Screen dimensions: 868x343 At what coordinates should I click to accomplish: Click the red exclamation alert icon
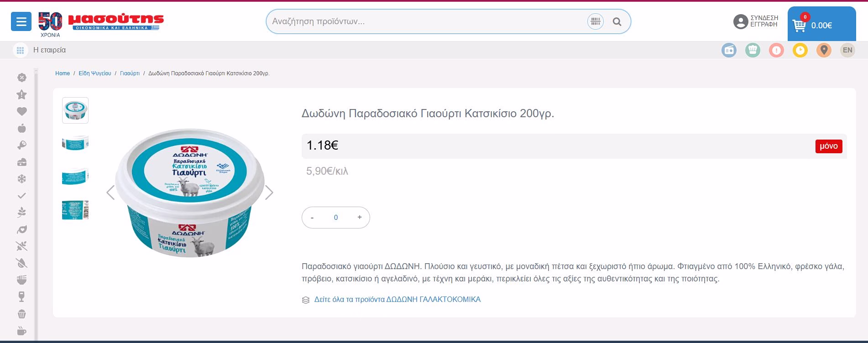point(776,50)
